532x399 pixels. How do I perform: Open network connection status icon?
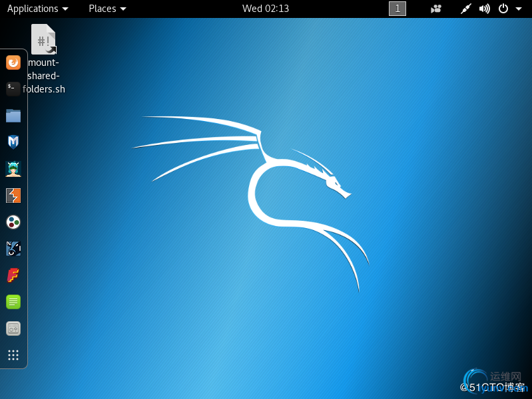[466, 9]
